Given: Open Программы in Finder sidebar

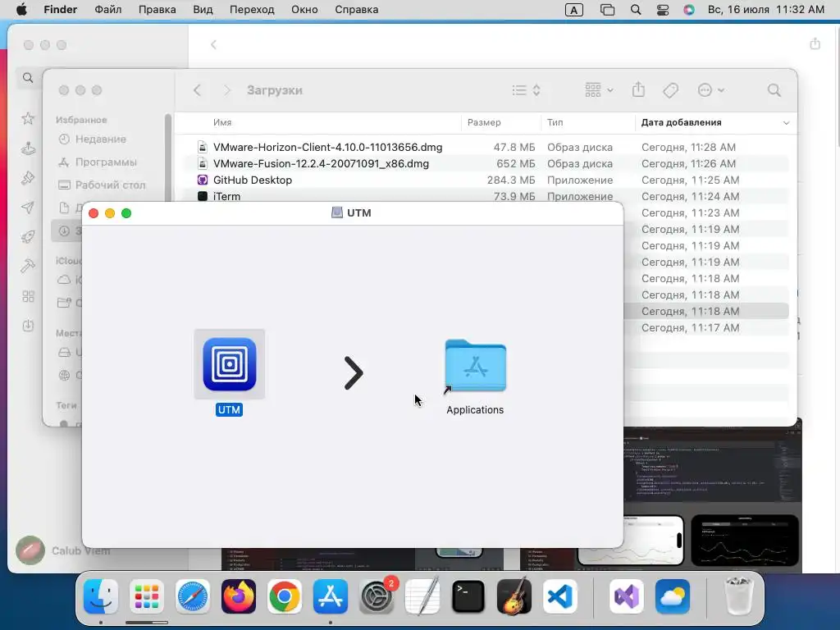Looking at the screenshot, I should [106, 162].
